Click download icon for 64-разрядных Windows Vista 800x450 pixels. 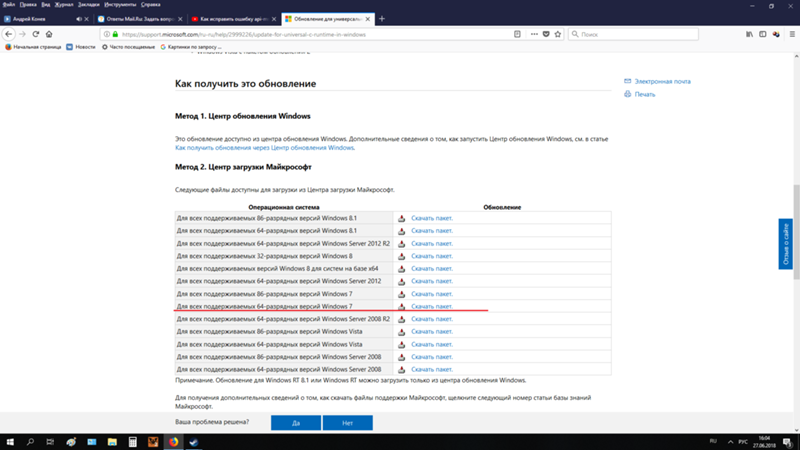(x=402, y=344)
